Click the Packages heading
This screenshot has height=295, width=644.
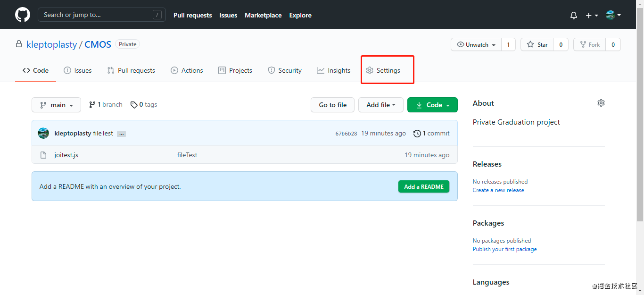coord(488,223)
